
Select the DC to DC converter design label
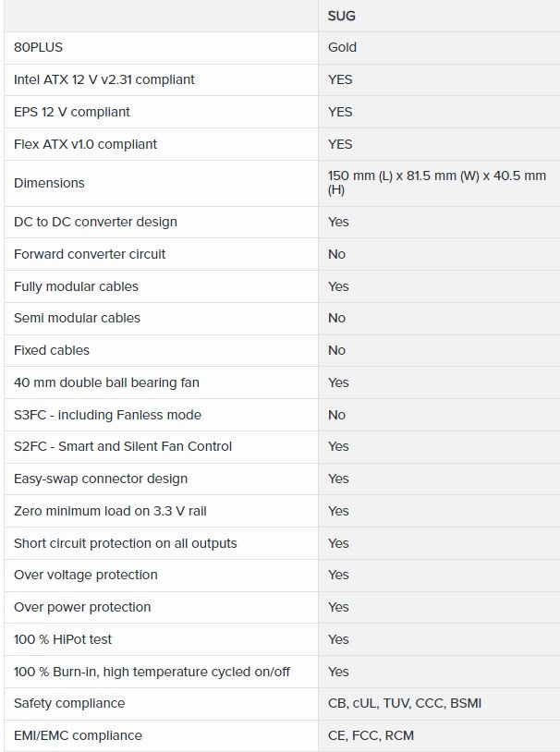[95, 222]
